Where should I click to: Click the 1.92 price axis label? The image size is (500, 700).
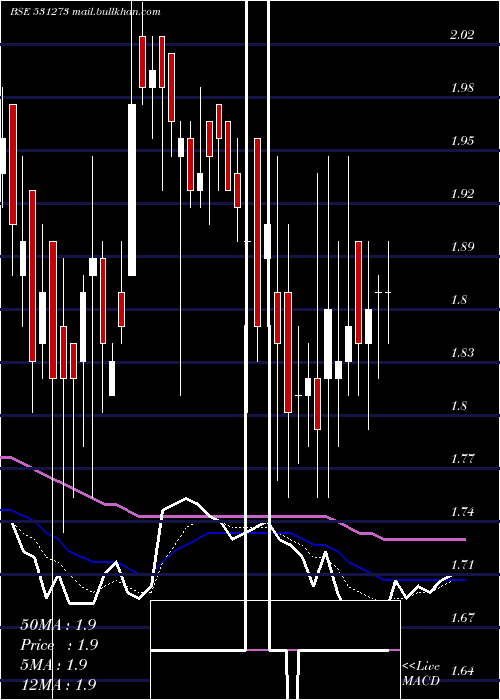462,194
